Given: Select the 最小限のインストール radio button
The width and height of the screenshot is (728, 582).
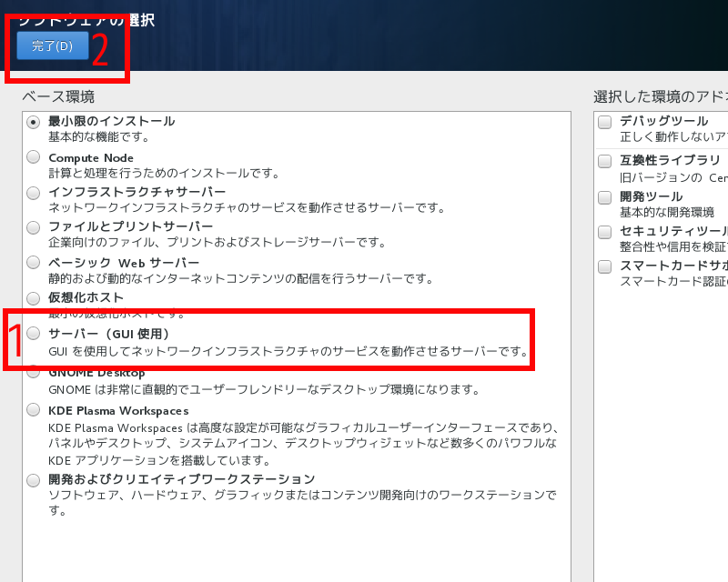Looking at the screenshot, I should (34, 122).
